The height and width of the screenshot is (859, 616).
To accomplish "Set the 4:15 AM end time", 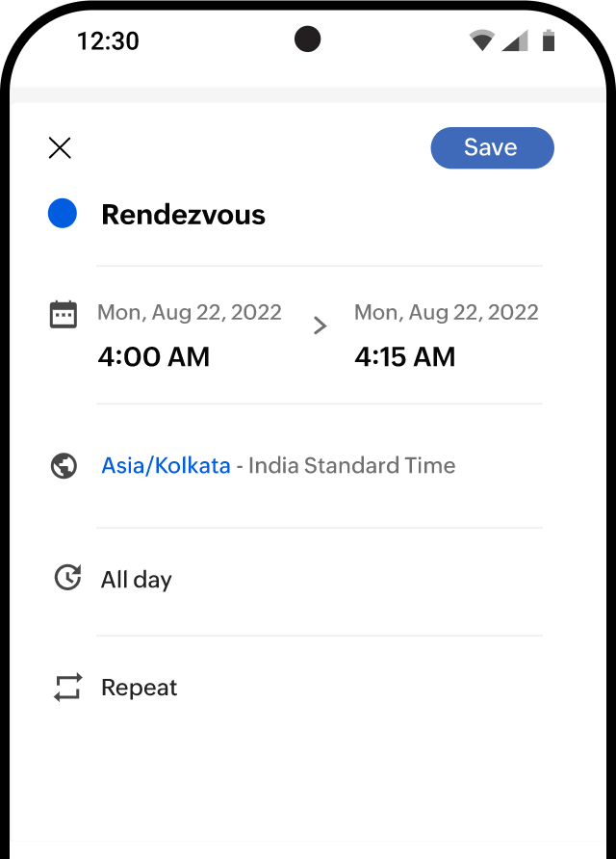I will click(x=404, y=357).
